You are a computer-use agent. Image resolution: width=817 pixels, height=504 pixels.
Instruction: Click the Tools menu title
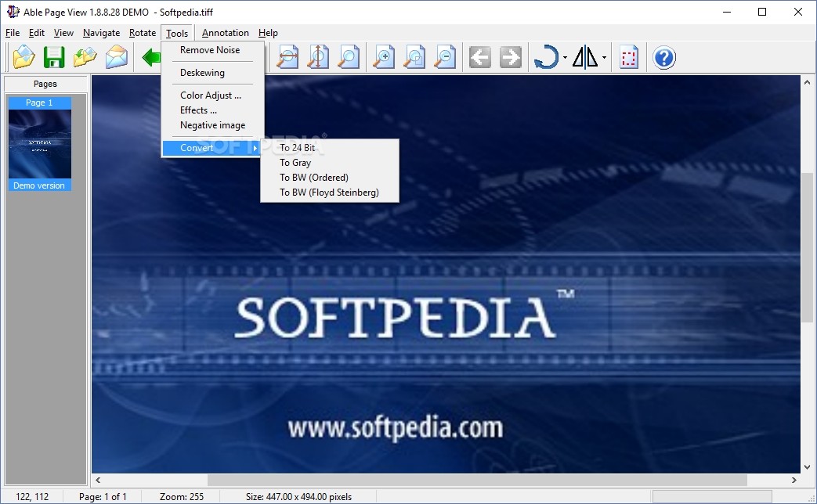pos(177,33)
